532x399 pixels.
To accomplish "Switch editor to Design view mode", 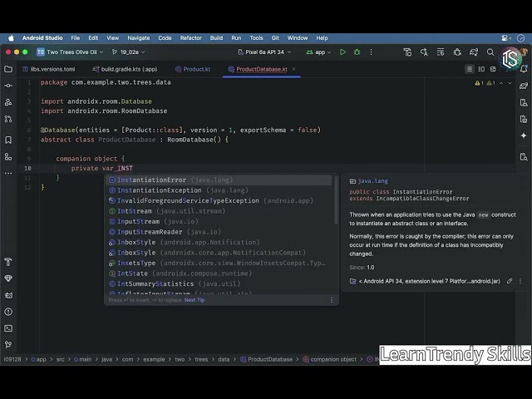I will click(493, 69).
